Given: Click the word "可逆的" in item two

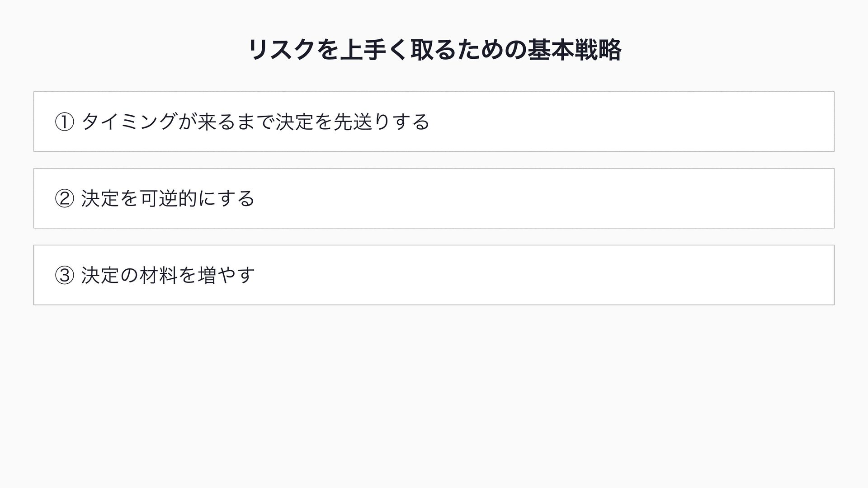Looking at the screenshot, I should pyautogui.click(x=169, y=199).
